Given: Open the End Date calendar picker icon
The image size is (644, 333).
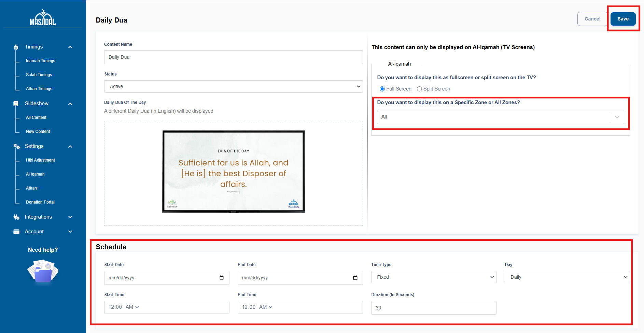Looking at the screenshot, I should [355, 278].
